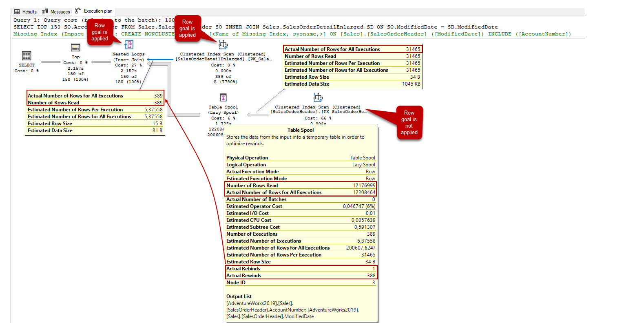Click Actual Rewinds 388 row

[x=301, y=276]
